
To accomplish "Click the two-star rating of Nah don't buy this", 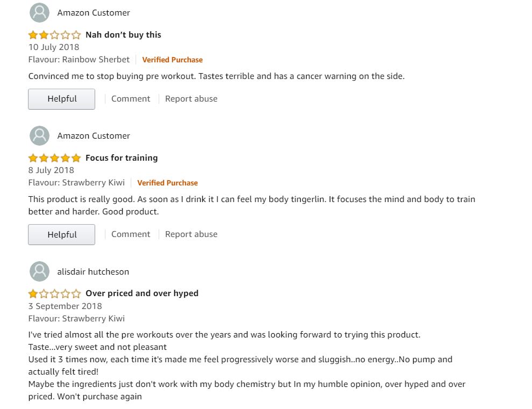I will tap(55, 35).
